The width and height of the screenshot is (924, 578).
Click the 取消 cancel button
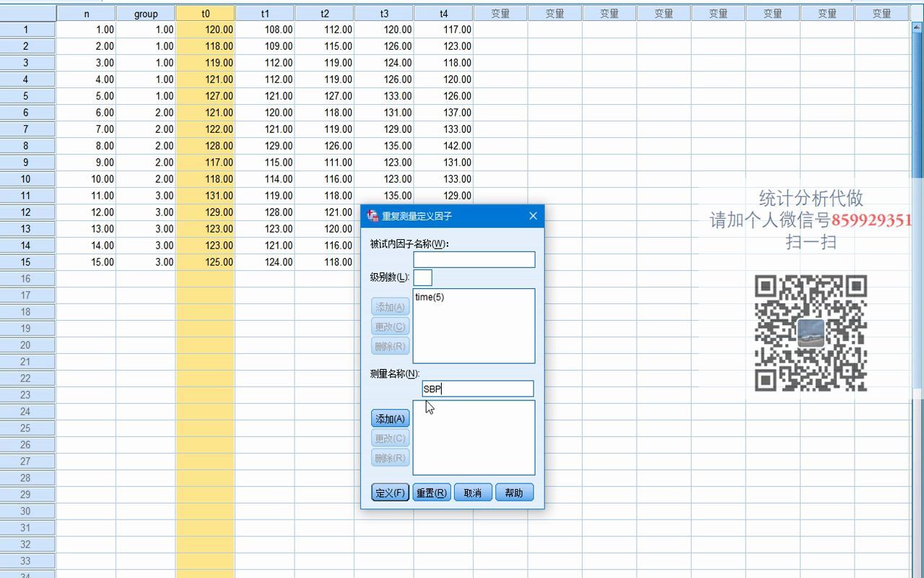tap(473, 493)
